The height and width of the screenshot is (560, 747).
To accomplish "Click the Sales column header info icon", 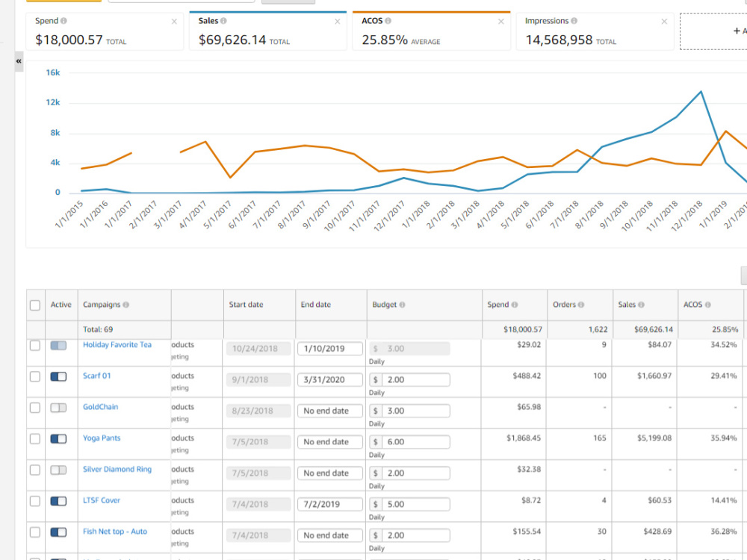I will 641,305.
